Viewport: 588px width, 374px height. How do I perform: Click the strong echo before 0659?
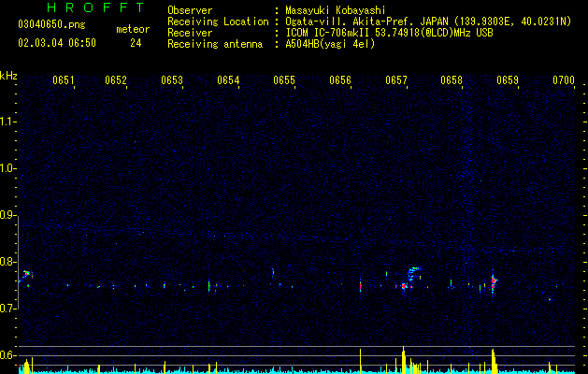click(x=494, y=281)
